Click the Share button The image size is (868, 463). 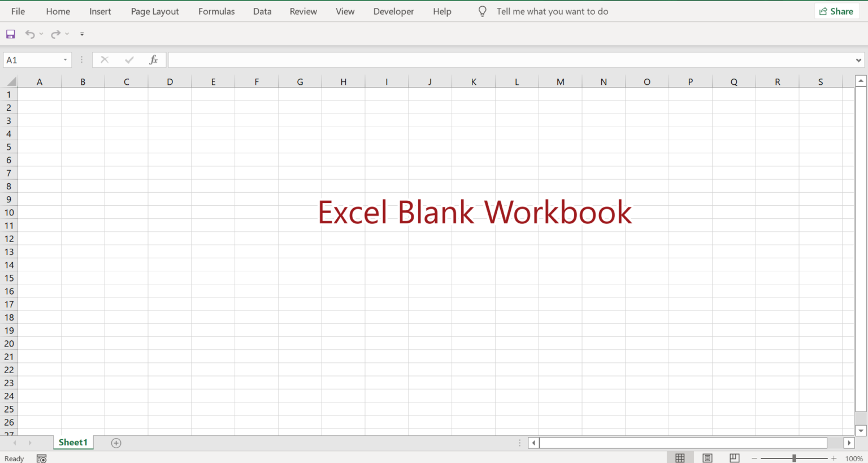pos(837,11)
